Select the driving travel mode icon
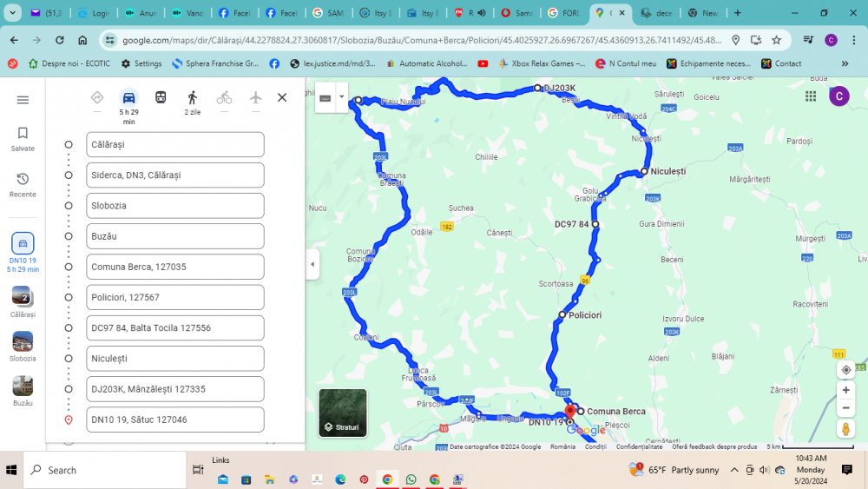 [x=128, y=98]
